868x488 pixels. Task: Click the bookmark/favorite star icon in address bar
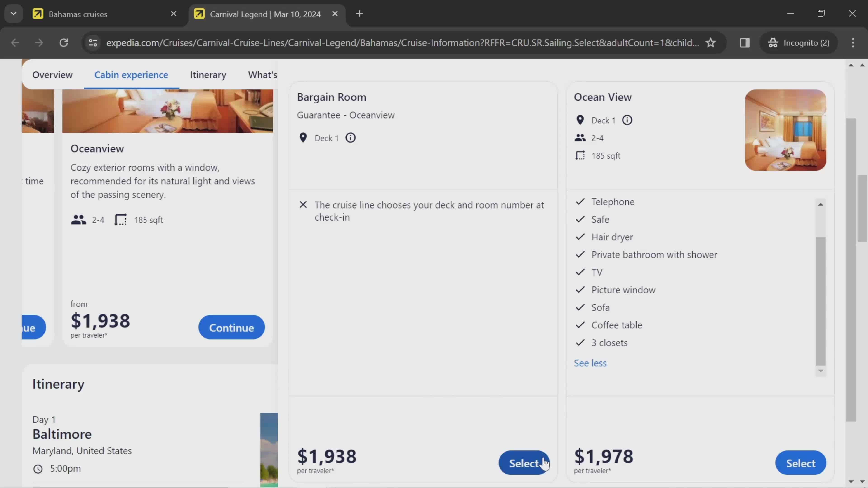pos(711,42)
